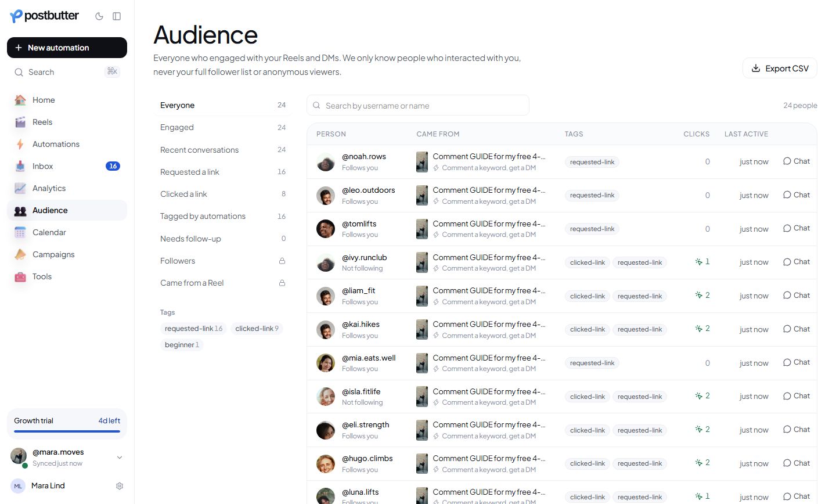Filter audience by Engaged
Image resolution: width=836 pixels, height=504 pixels.
(223, 127)
